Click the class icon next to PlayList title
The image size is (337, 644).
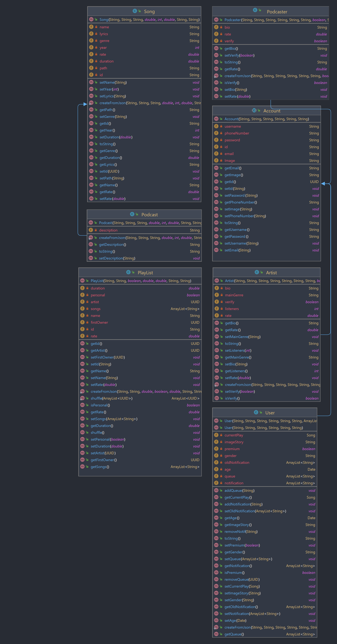coord(129,272)
